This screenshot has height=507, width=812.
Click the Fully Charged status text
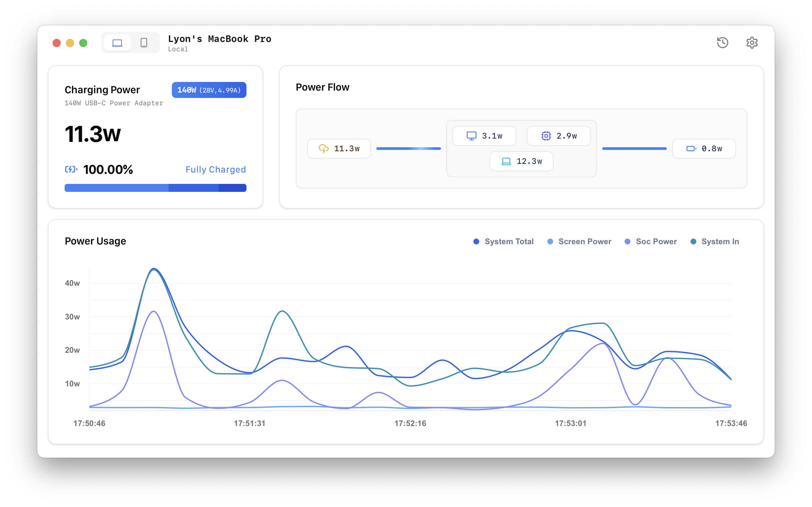pyautogui.click(x=215, y=169)
